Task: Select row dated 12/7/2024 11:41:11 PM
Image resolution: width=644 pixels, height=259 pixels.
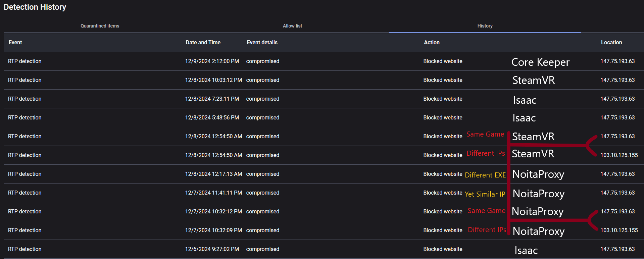Action: click(324, 193)
